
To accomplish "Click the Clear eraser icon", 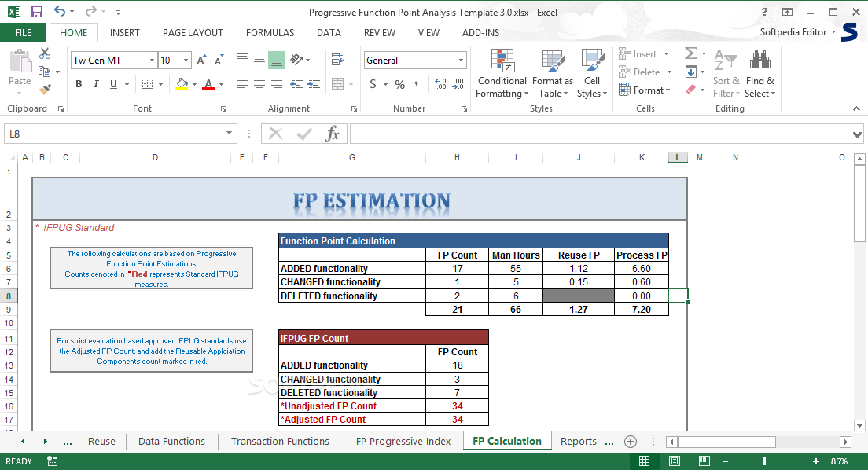I will point(691,90).
